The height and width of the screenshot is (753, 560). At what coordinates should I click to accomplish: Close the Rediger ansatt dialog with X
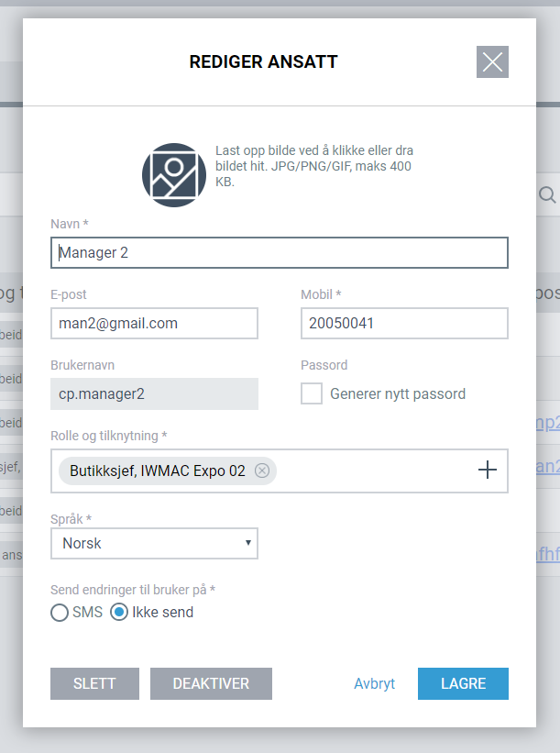point(492,62)
